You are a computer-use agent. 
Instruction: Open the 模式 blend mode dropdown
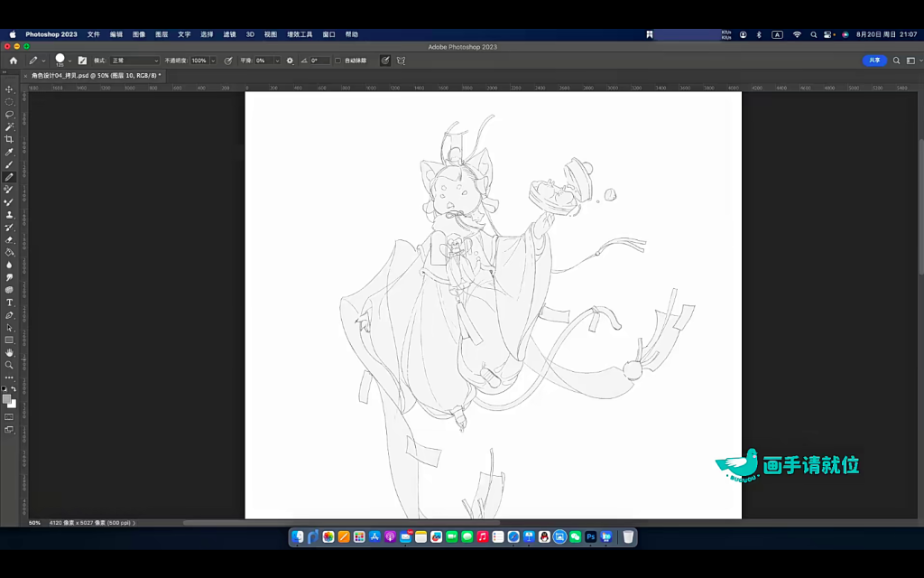click(x=135, y=61)
